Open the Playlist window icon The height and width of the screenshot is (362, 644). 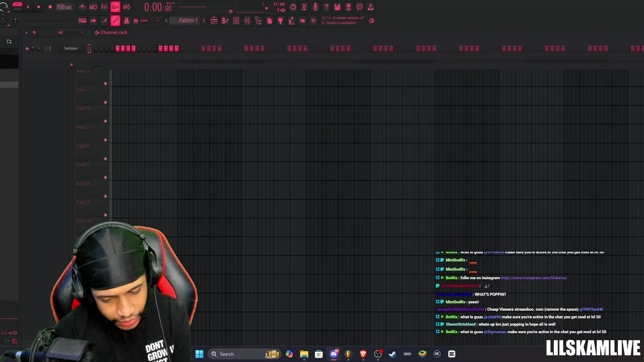click(x=214, y=21)
